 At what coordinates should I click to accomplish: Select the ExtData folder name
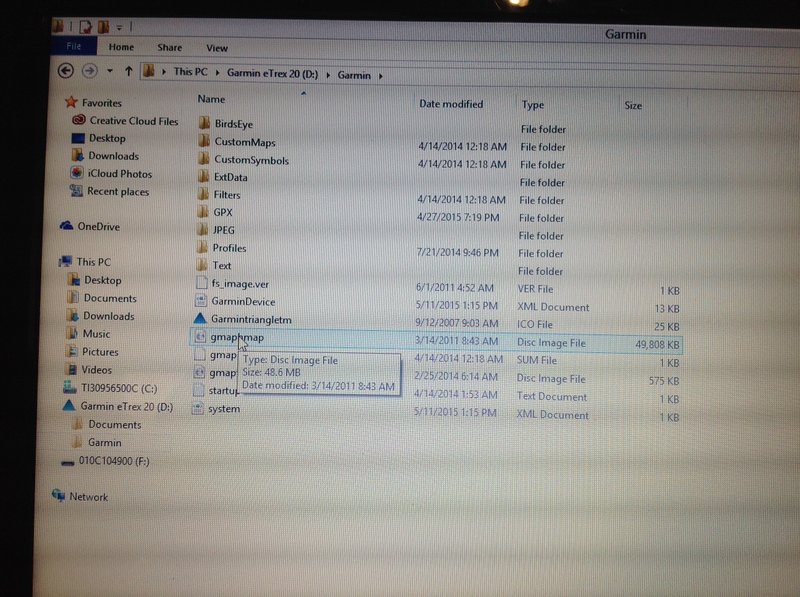(x=231, y=178)
